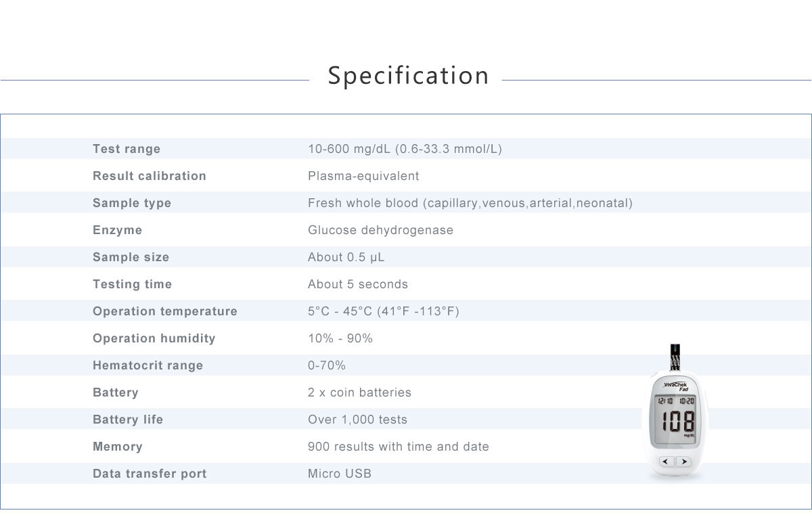Select the Hematocrit range label
812x521 pixels.
[148, 365]
